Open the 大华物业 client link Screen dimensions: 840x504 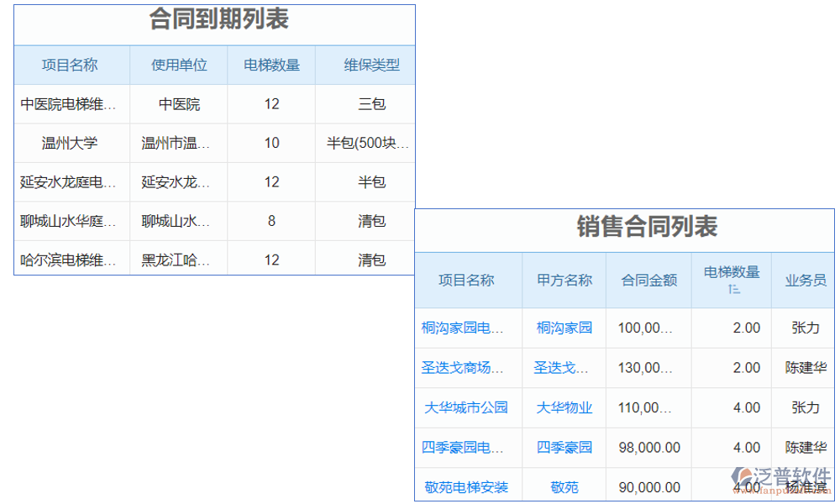564,407
